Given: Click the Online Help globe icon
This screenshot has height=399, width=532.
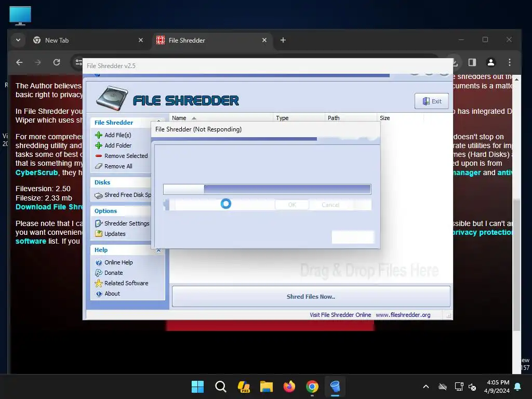Looking at the screenshot, I should (99, 262).
